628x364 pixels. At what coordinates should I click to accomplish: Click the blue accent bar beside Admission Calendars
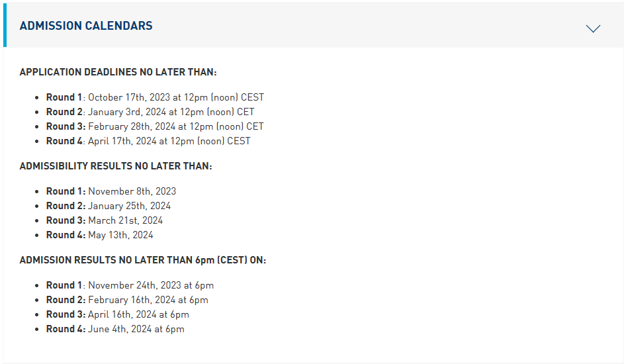[x=5, y=26]
